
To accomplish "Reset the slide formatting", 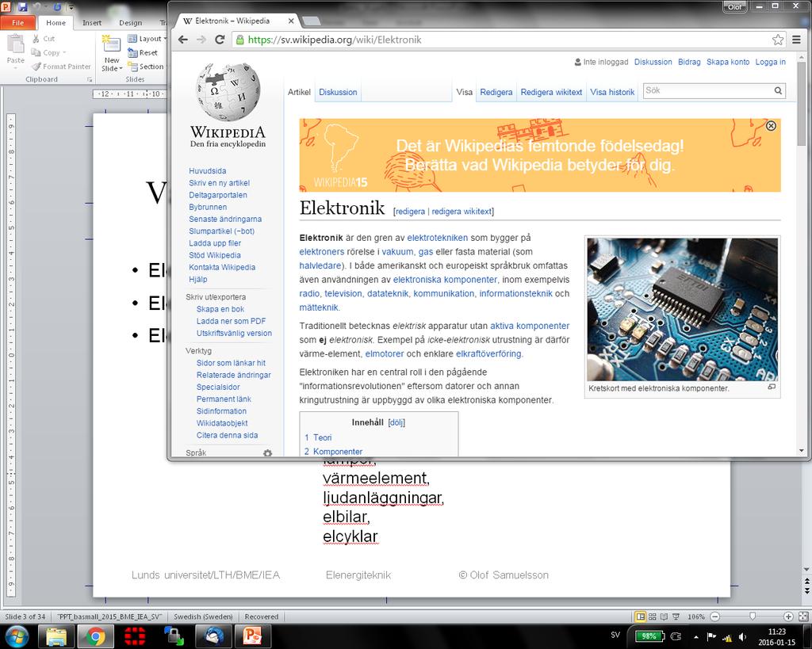I will point(143,53).
